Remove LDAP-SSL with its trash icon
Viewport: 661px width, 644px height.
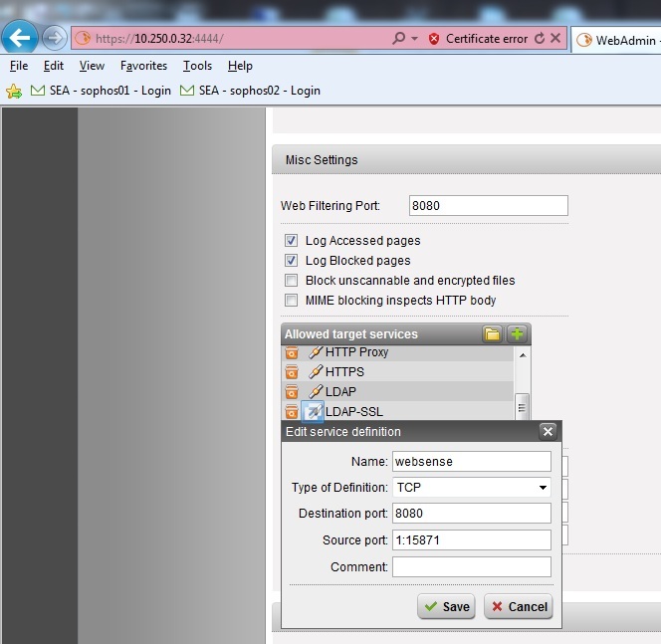point(292,411)
